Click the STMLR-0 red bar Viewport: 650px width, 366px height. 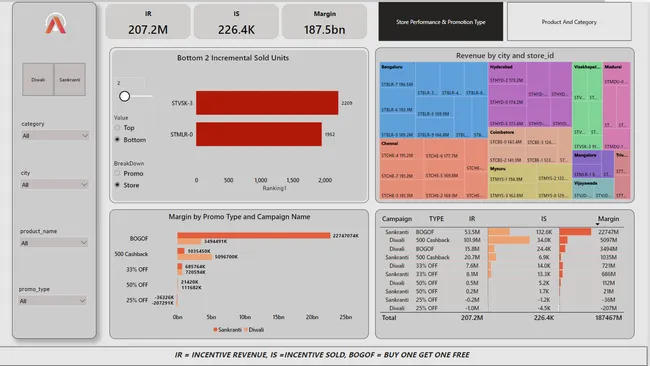coord(259,134)
